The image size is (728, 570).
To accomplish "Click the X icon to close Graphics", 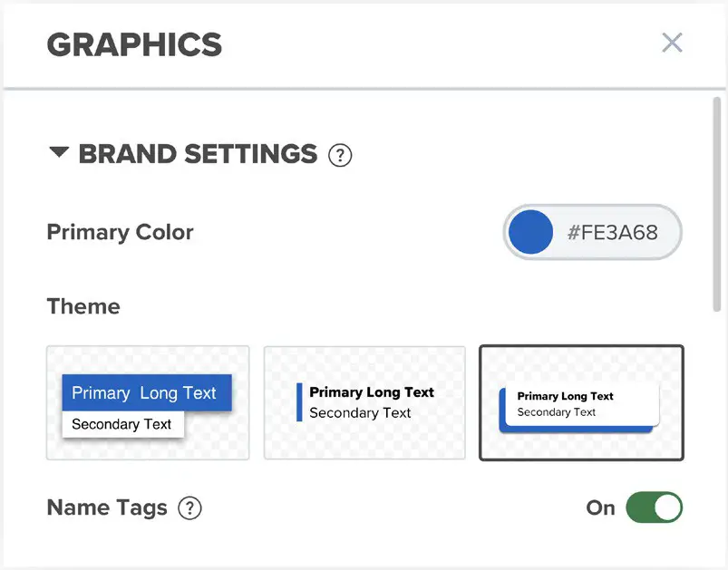I will pos(672,43).
